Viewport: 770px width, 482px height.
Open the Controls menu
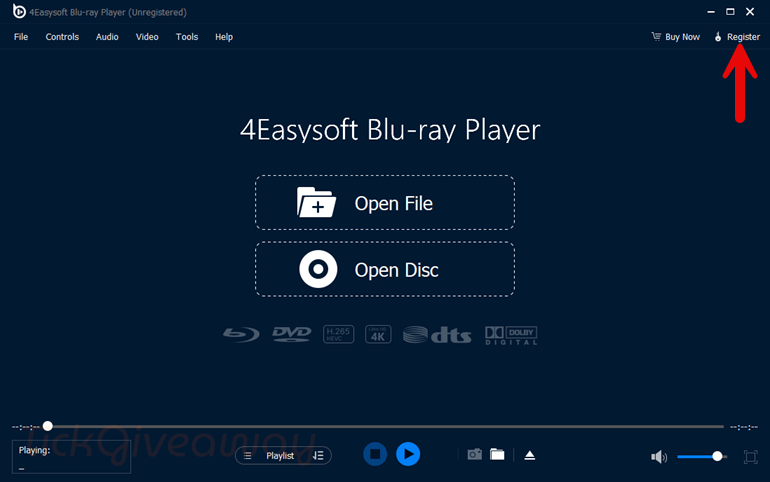click(x=62, y=37)
